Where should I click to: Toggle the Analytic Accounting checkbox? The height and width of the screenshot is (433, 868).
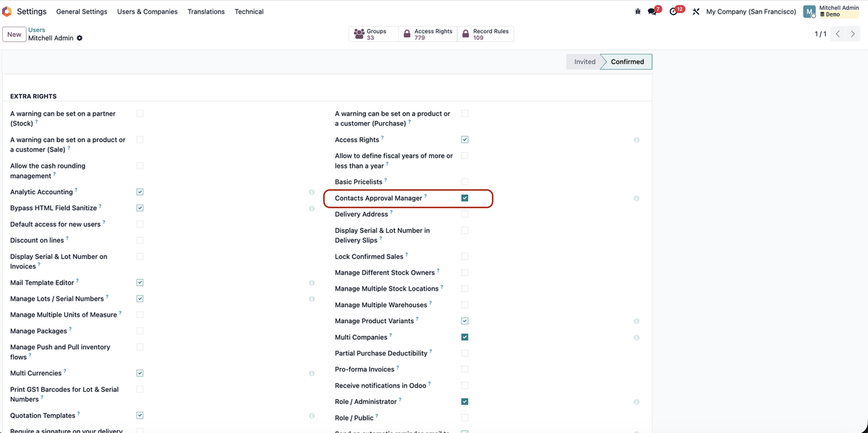tap(140, 192)
